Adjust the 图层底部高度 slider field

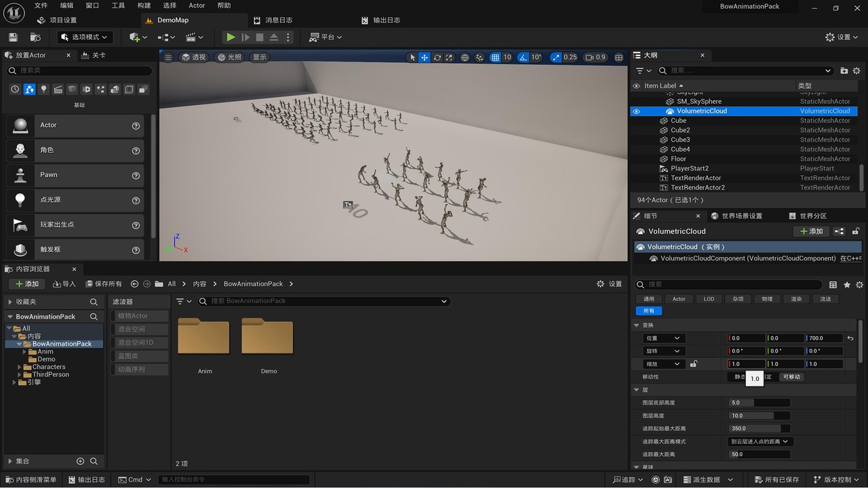point(759,403)
